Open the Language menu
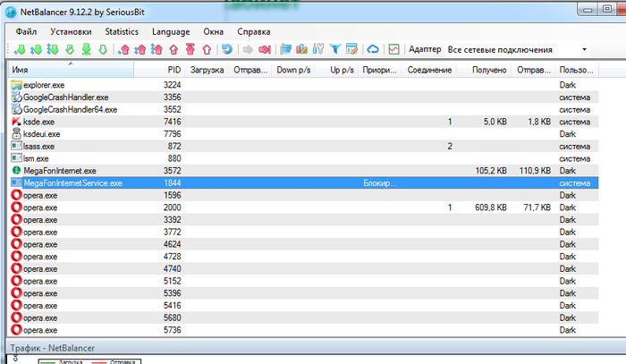 click(171, 31)
